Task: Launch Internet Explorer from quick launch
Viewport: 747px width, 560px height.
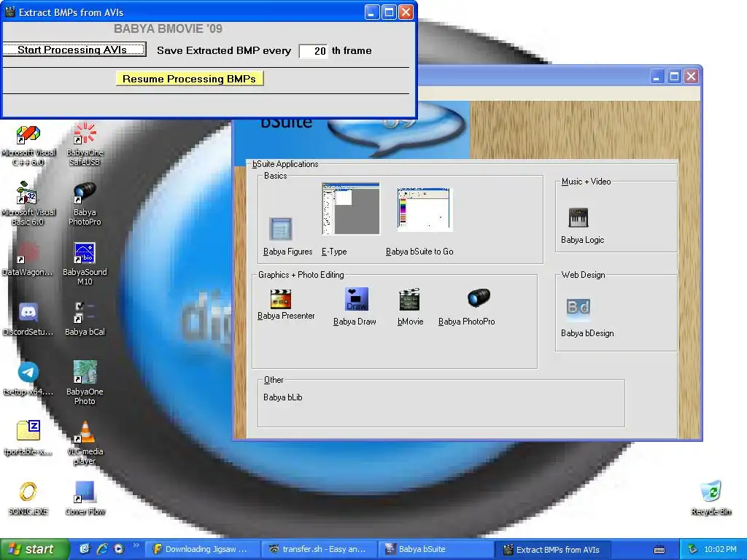Action: coord(102,549)
